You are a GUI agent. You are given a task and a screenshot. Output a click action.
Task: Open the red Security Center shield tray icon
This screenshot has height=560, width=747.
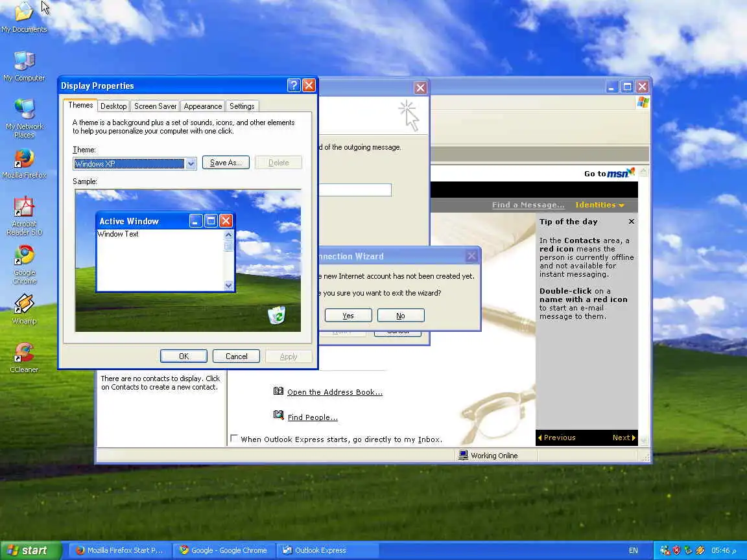(x=676, y=550)
